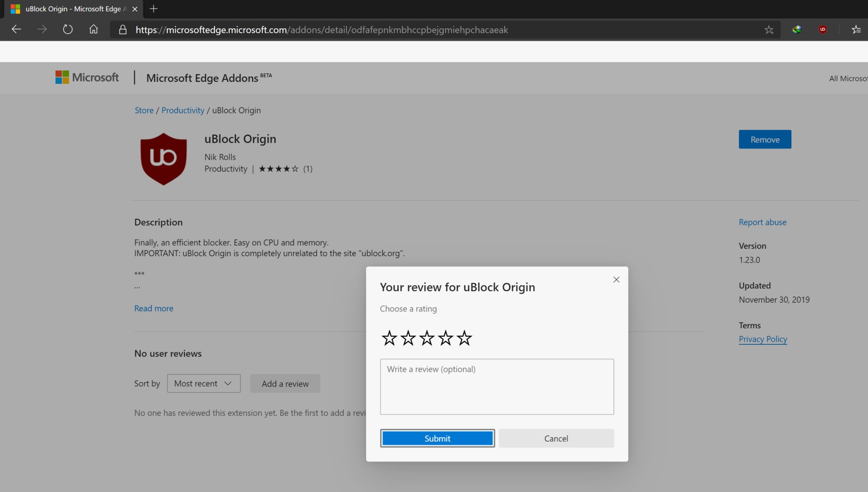Navigate back to the previous page
The height and width of the screenshot is (492, 868).
pos(16,29)
